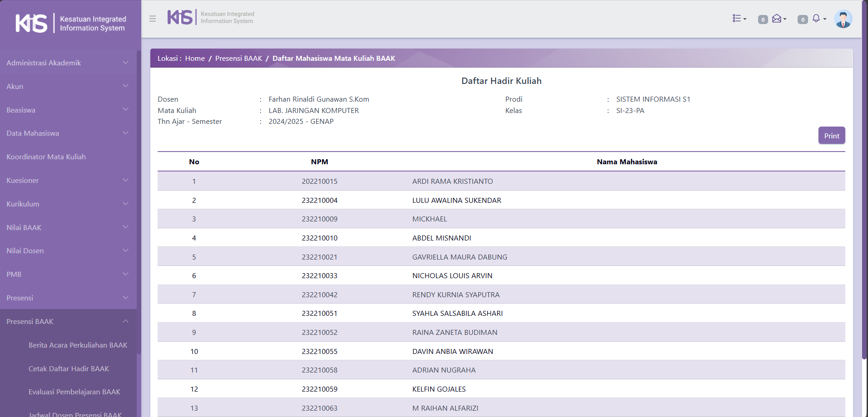Viewport: 868px width, 417px height.
Task: Expand Administrasi Akademik menu
Action: click(68, 63)
